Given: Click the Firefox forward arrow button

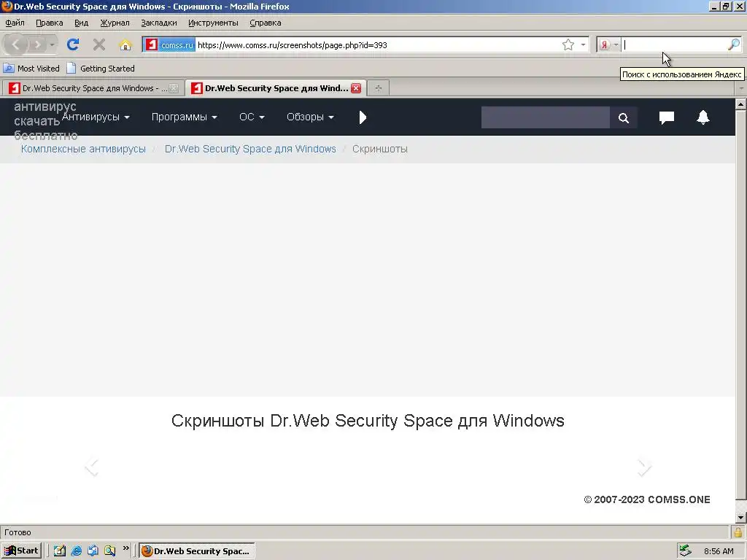Looking at the screenshot, I should (37, 44).
